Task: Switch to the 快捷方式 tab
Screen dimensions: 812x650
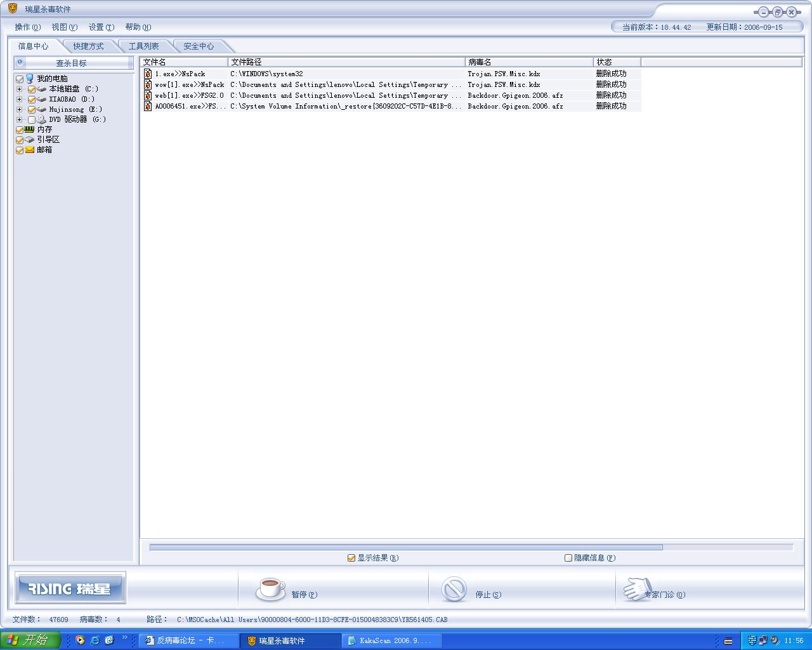Action: 88,46
